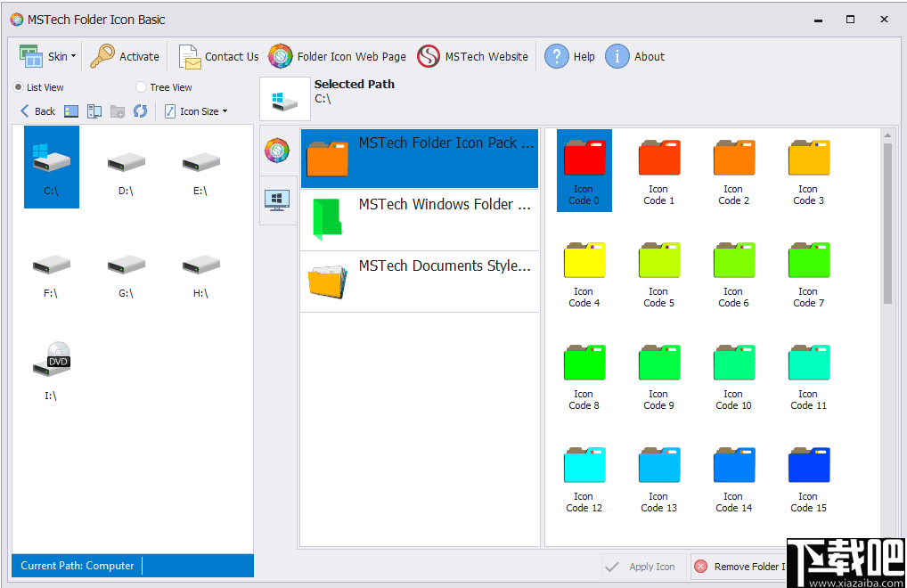Open the Help button
The width and height of the screenshot is (907, 588).
pos(569,57)
